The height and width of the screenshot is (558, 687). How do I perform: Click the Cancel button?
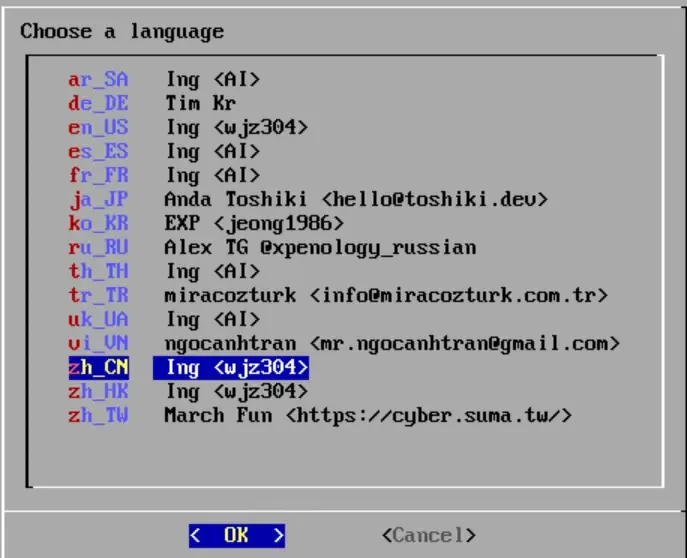pyautogui.click(x=428, y=535)
